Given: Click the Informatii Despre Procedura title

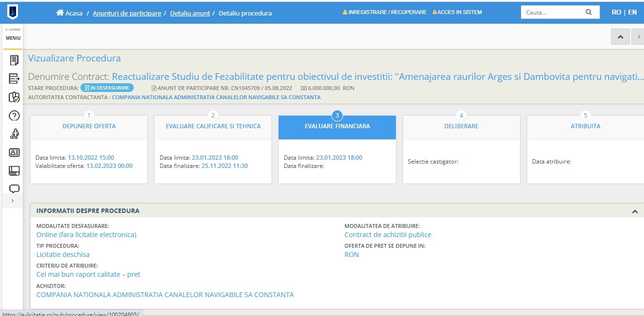Looking at the screenshot, I should [x=88, y=211].
